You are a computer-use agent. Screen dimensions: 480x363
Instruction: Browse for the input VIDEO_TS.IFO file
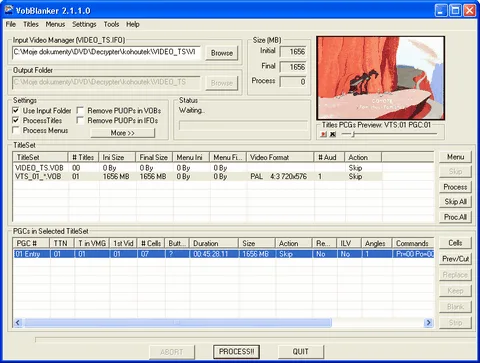tap(222, 53)
